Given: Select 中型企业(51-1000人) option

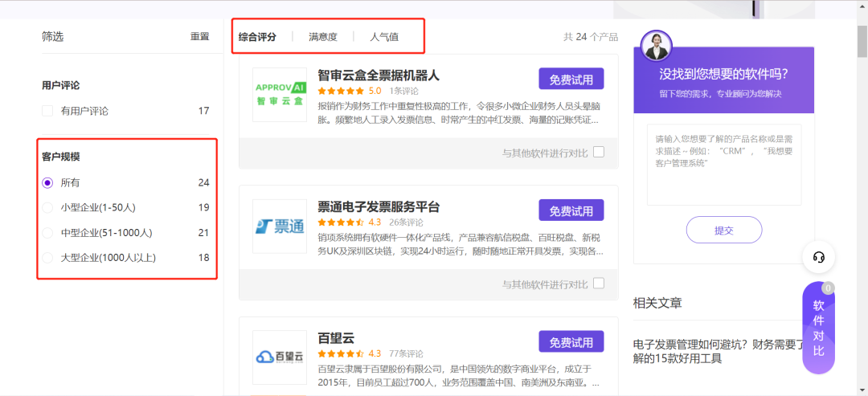Looking at the screenshot, I should (47, 233).
